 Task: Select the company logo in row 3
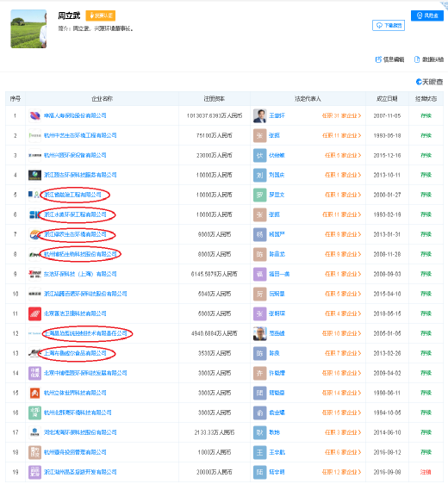(x=34, y=155)
